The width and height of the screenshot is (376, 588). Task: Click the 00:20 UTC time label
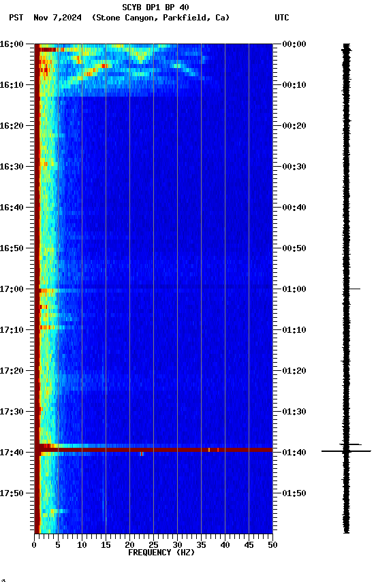[294, 126]
